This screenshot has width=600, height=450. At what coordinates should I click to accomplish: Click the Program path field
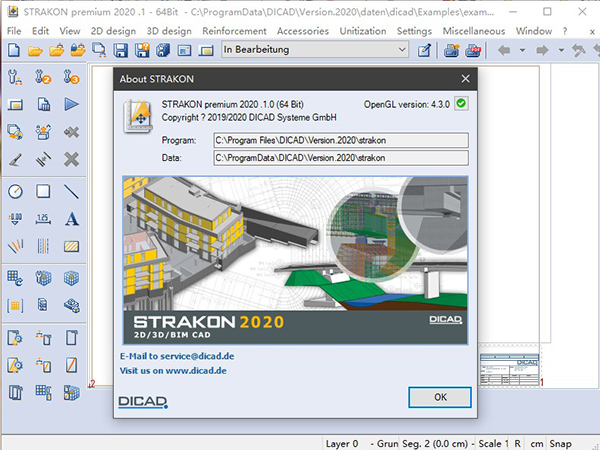[341, 140]
